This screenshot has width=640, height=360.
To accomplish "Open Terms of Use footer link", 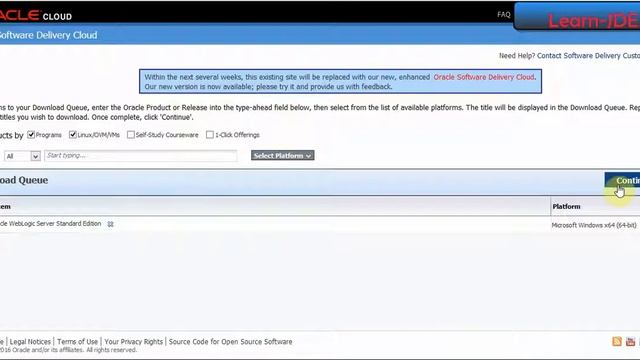I will 78,342.
